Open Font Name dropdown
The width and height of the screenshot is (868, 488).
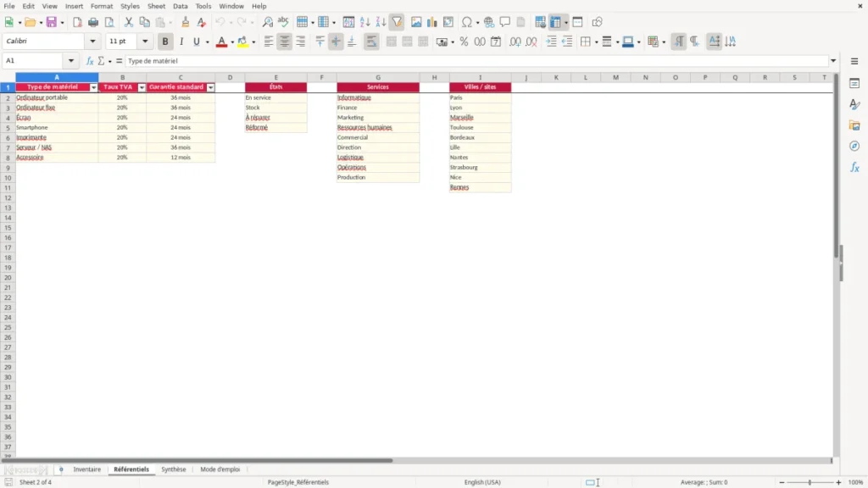[x=92, y=41]
